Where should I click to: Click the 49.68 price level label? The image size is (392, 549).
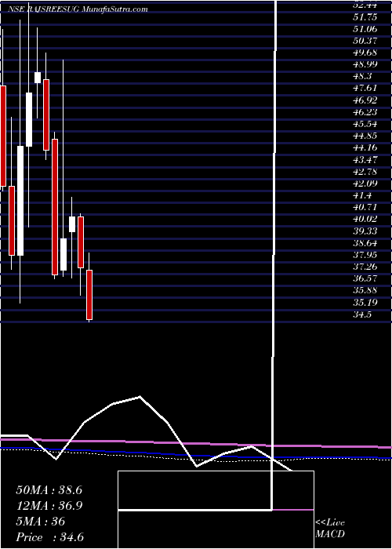[365, 53]
